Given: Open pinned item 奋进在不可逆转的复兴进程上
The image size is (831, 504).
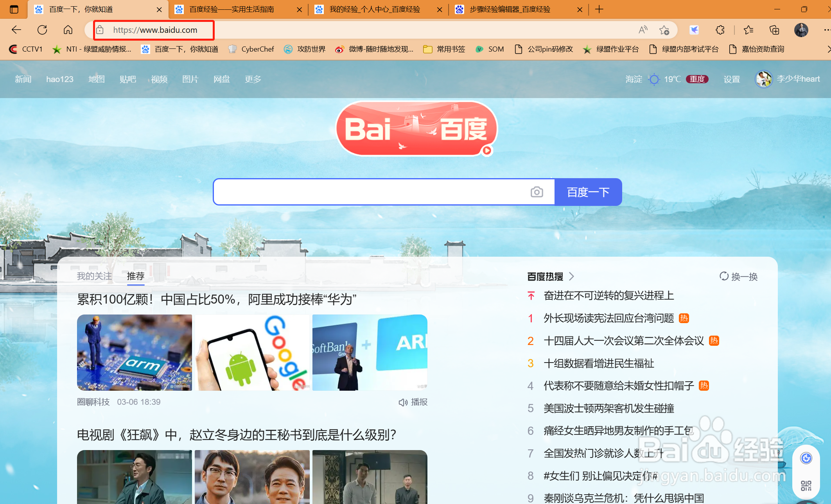Looking at the screenshot, I should [x=609, y=295].
